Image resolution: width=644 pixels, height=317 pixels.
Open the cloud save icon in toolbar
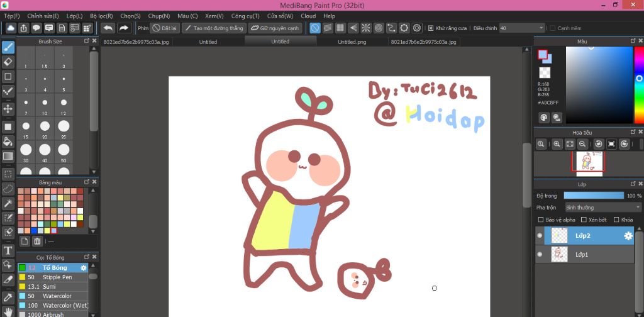coord(11,28)
